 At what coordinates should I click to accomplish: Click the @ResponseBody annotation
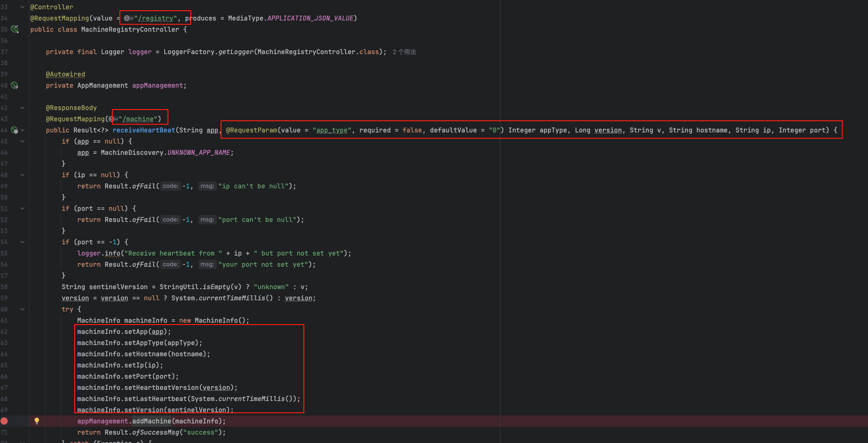click(71, 108)
